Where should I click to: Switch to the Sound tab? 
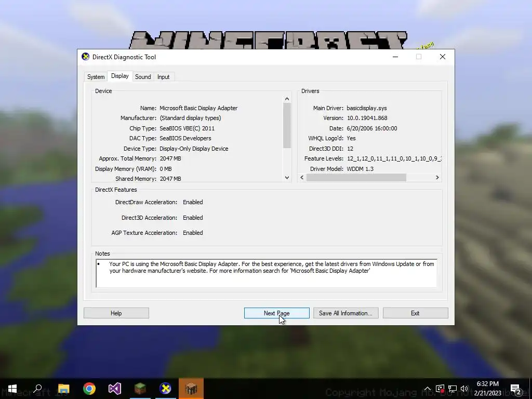[143, 77]
